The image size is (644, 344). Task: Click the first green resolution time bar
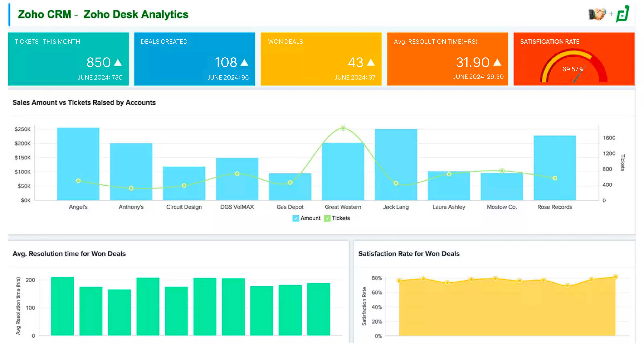(62, 306)
